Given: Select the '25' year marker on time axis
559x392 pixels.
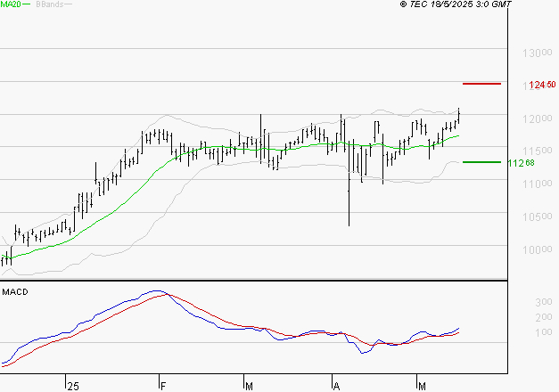Looking at the screenshot, I should point(72,386).
